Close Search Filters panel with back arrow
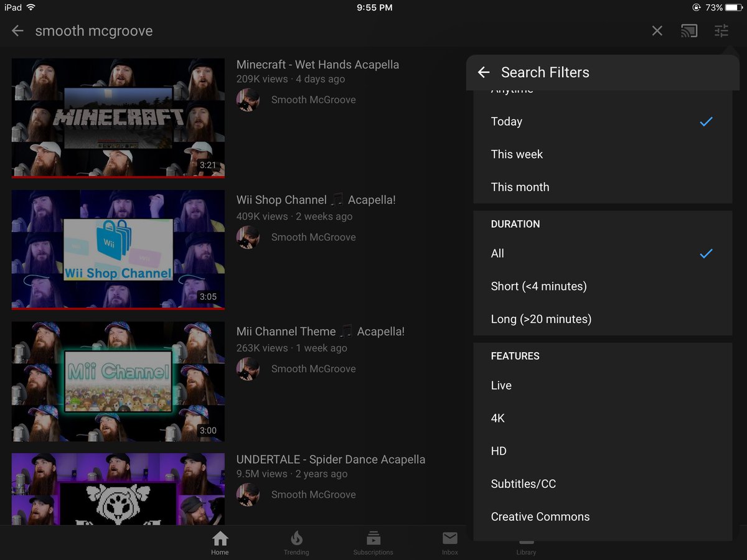Screen dimensions: 747x560 (484, 72)
